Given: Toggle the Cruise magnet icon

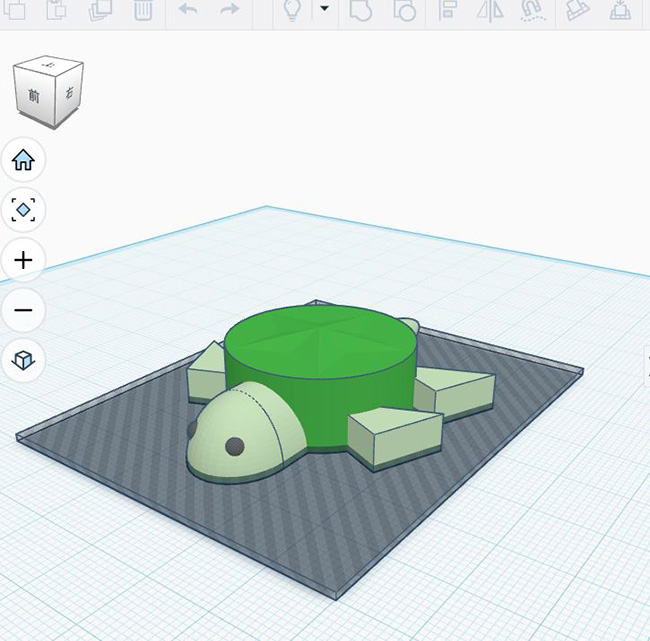Looking at the screenshot, I should (x=534, y=9).
